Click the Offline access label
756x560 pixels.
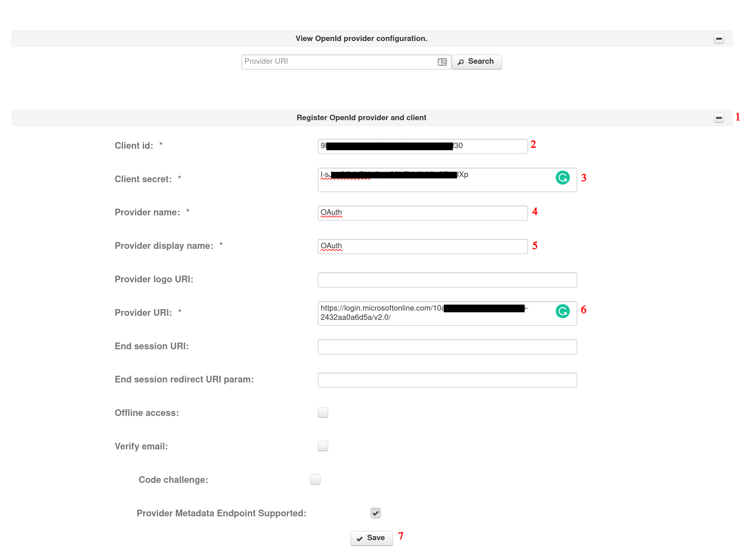click(x=147, y=413)
